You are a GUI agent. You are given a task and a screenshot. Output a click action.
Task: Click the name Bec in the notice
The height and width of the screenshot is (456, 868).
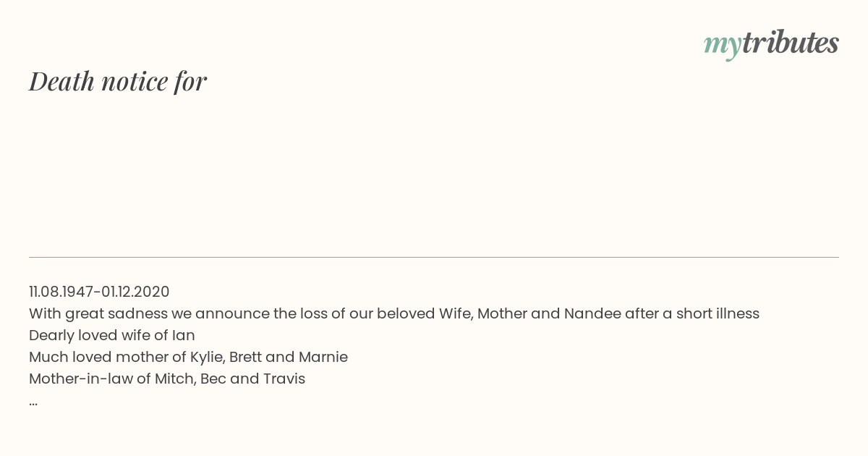(x=213, y=379)
